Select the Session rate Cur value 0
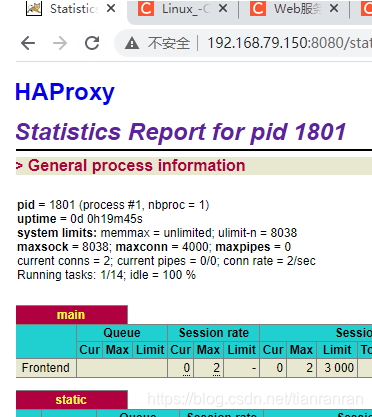The height and width of the screenshot is (417, 372). (x=186, y=368)
